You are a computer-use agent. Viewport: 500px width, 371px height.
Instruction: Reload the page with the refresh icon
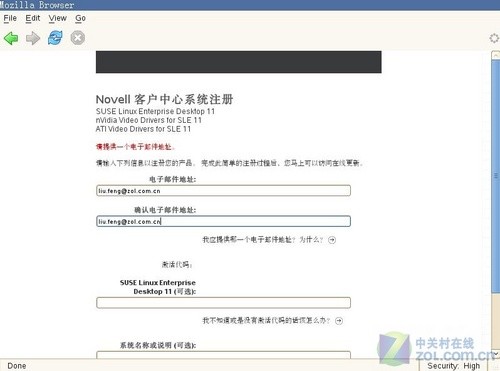click(55, 38)
